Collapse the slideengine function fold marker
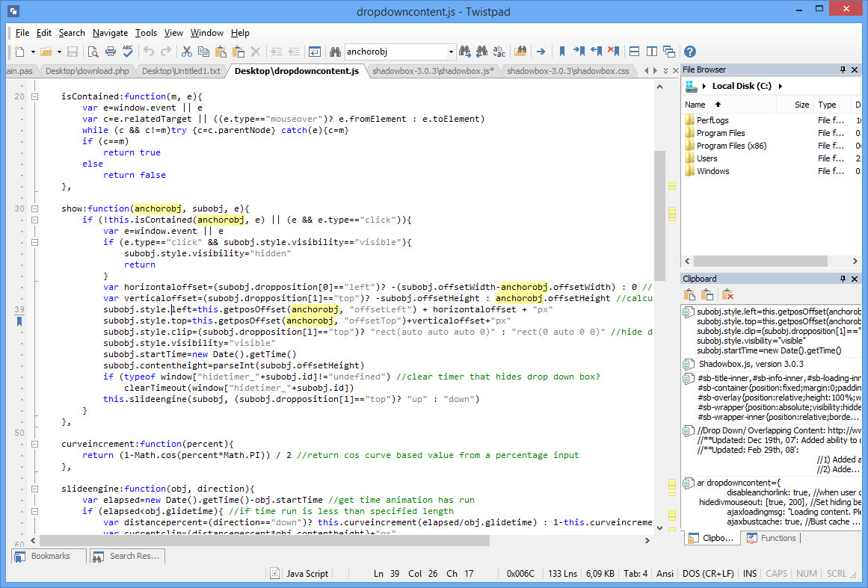The height and width of the screenshot is (588, 868). pyautogui.click(x=35, y=489)
